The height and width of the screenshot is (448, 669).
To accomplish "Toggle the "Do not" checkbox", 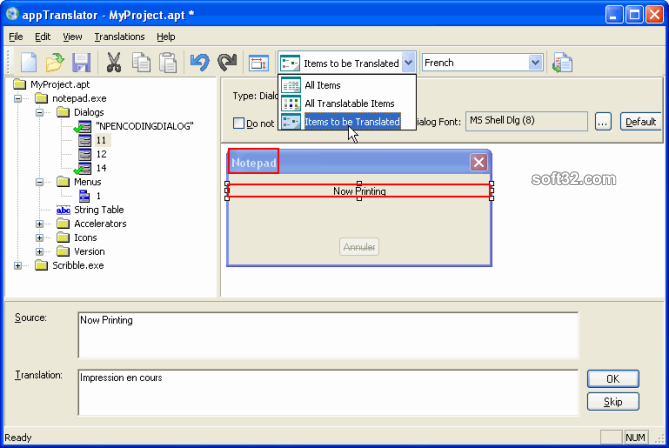I will [239, 123].
